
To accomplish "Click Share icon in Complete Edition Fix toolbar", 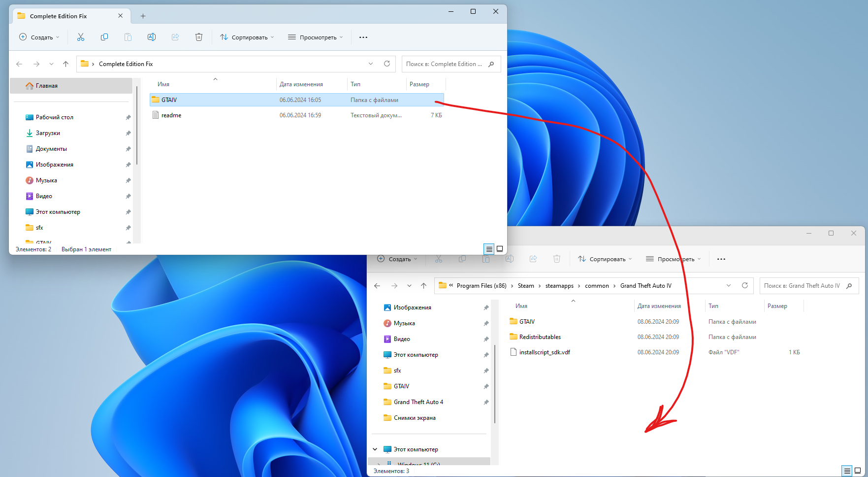I will [x=175, y=37].
